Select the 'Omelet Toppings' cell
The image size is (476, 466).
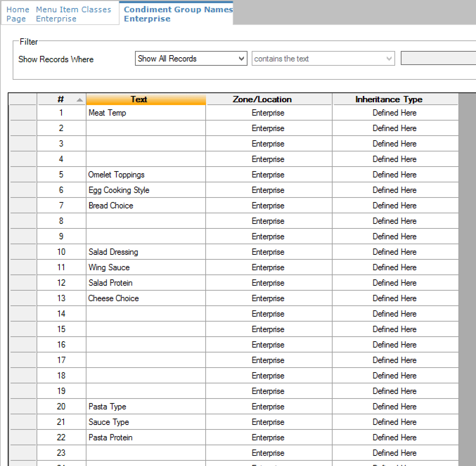(146, 175)
